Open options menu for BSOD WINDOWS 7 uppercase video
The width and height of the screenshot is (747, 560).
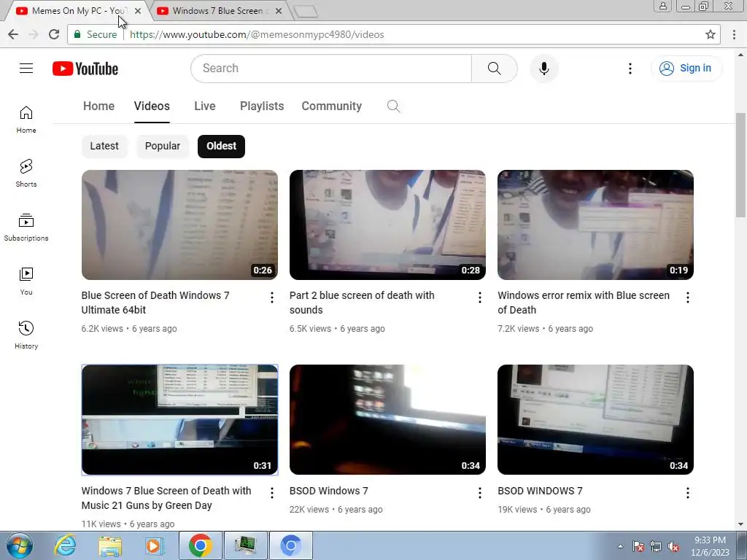[687, 493]
